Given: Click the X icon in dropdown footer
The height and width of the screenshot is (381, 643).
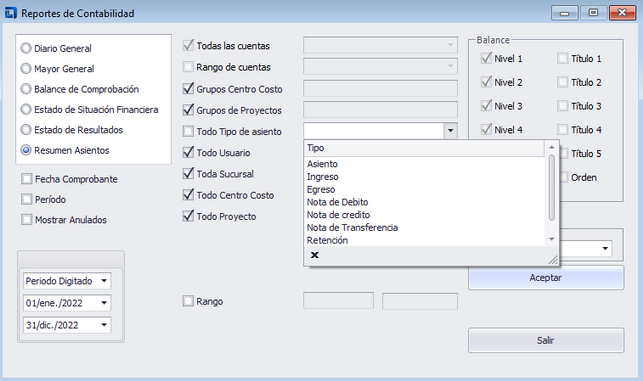Looking at the screenshot, I should click(x=315, y=255).
